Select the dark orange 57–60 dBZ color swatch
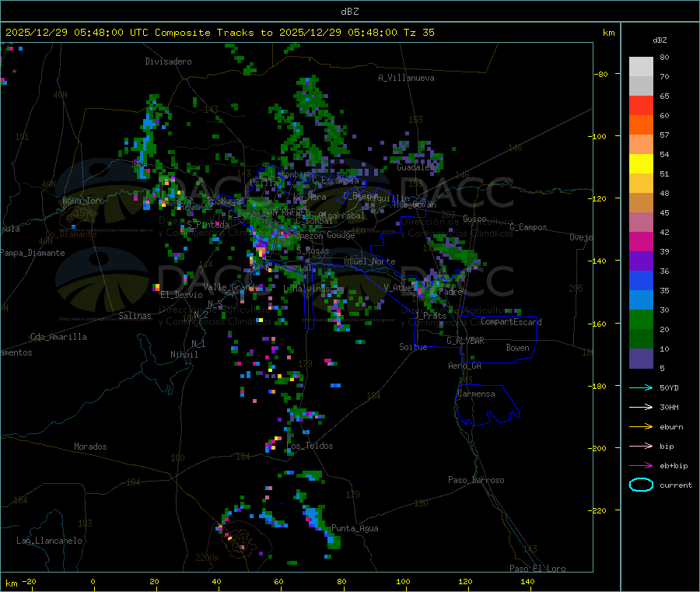 pyautogui.click(x=641, y=125)
